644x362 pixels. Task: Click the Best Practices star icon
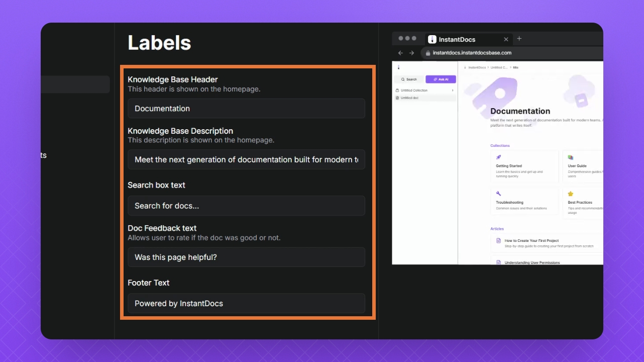click(x=571, y=194)
